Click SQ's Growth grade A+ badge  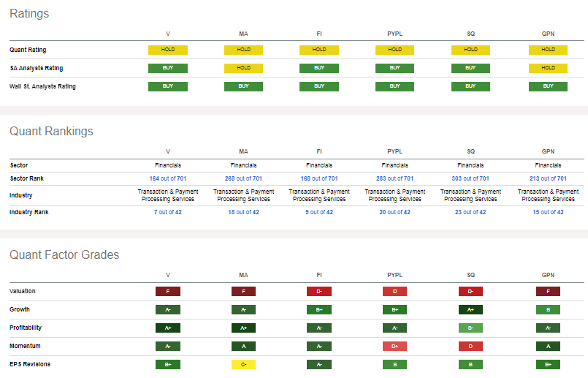click(470, 310)
